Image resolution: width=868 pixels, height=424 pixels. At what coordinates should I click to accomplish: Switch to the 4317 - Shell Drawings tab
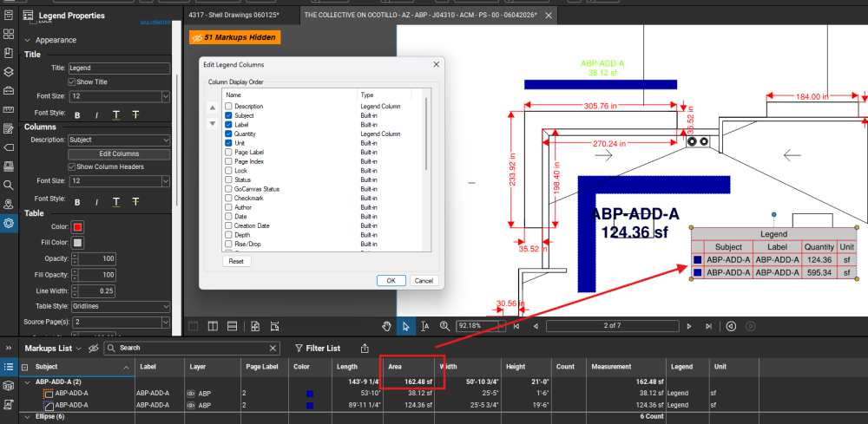coord(233,15)
